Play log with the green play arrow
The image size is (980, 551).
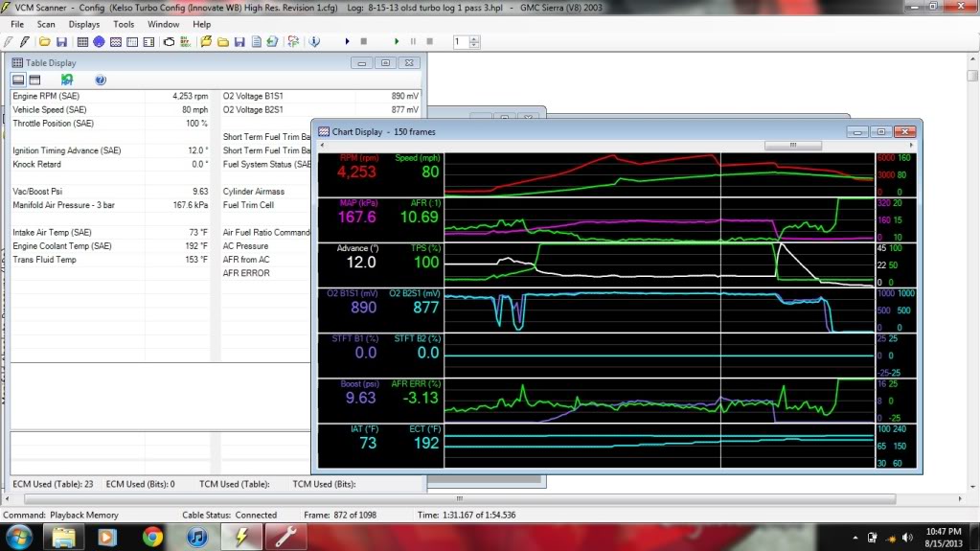pos(397,42)
